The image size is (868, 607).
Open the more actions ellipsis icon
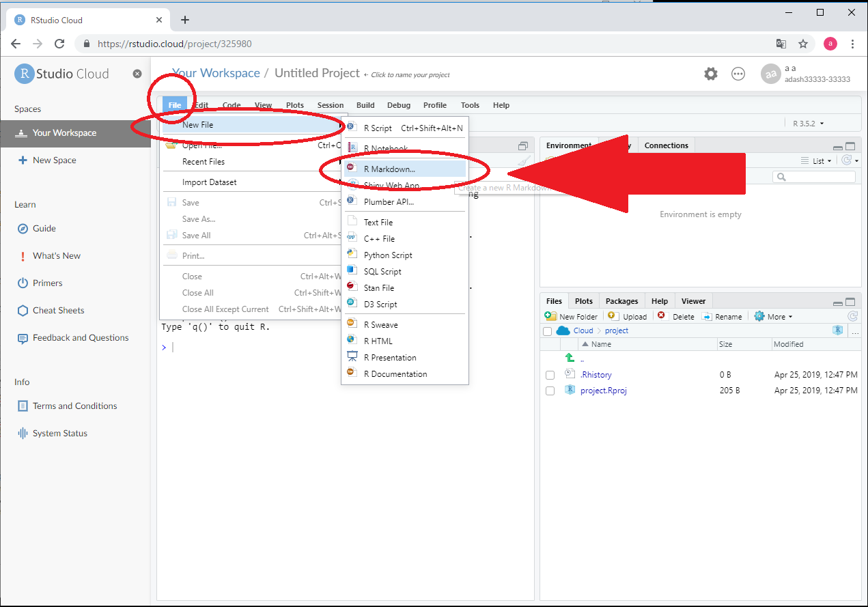coord(738,74)
